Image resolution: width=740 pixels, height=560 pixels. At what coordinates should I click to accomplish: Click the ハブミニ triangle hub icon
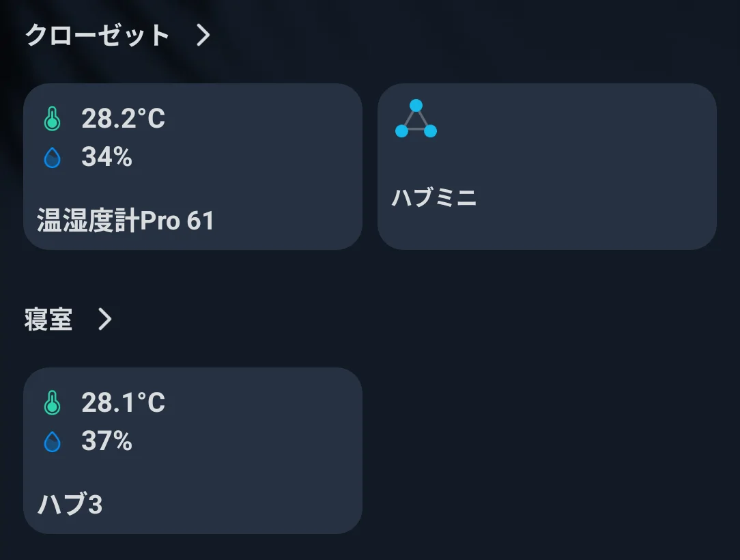point(416,119)
